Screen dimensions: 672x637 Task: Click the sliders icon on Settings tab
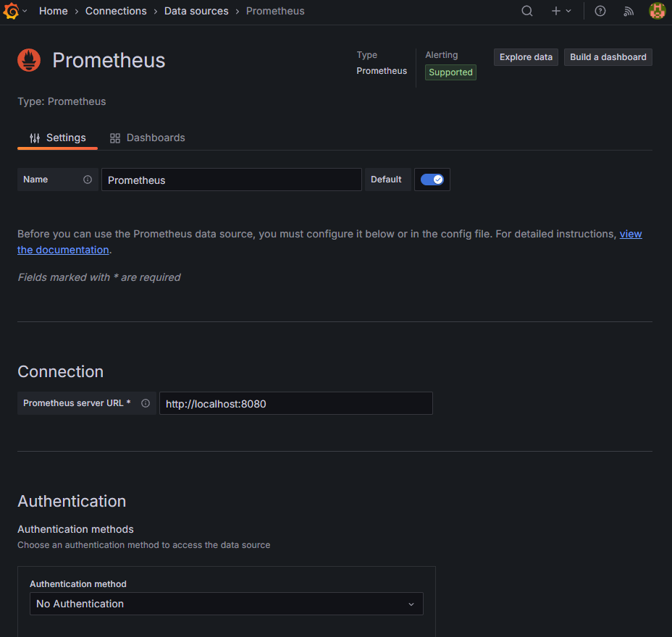pyautogui.click(x=35, y=138)
